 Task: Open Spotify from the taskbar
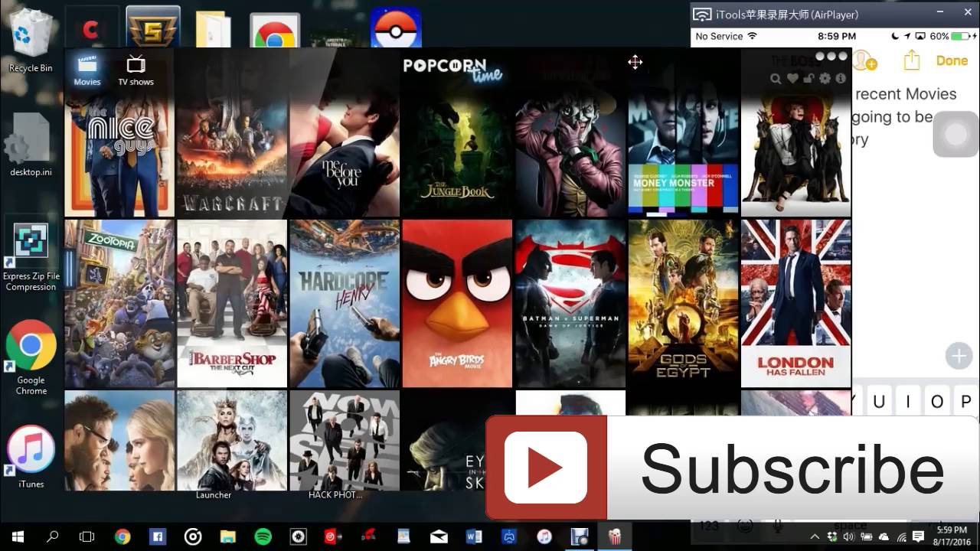click(x=263, y=536)
